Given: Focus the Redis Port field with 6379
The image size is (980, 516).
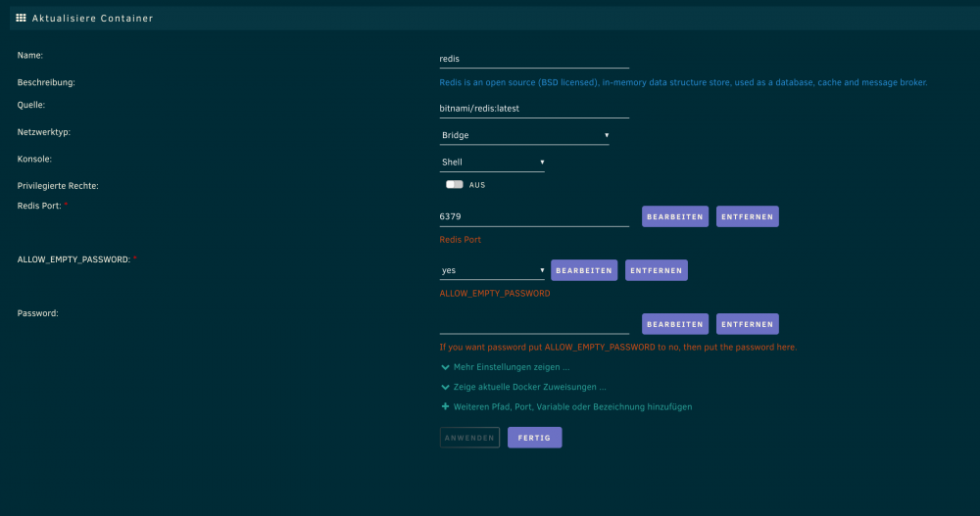Looking at the screenshot, I should 534,216.
